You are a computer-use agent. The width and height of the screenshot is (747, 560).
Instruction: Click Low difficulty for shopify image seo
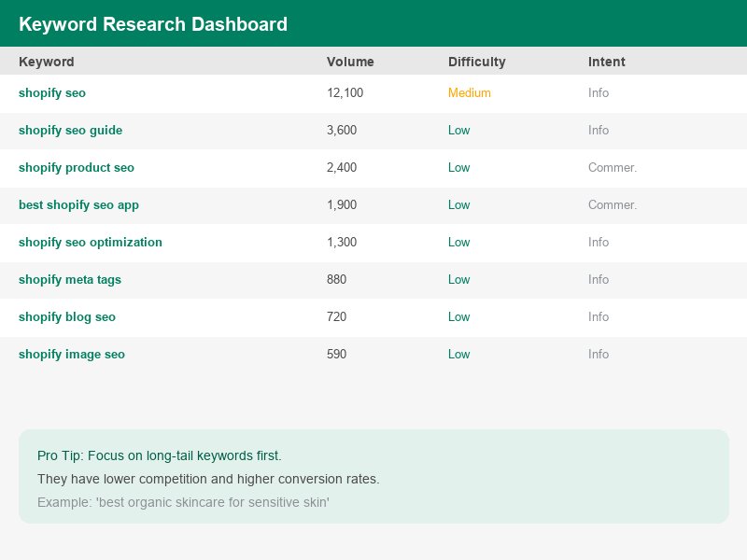(x=458, y=355)
